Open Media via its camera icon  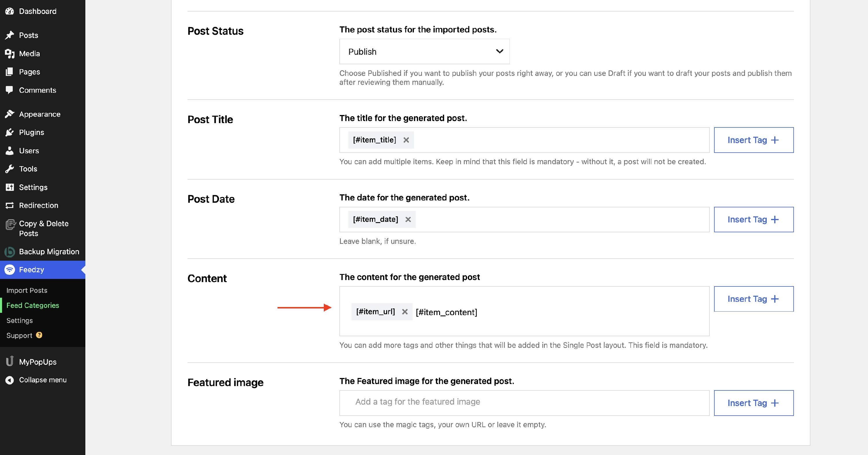(10, 53)
